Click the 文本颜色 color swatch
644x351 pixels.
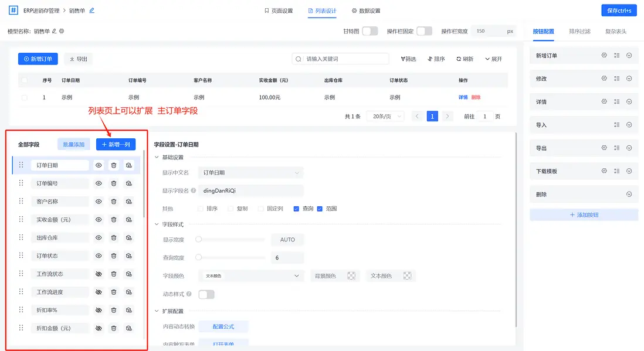pyautogui.click(x=408, y=276)
